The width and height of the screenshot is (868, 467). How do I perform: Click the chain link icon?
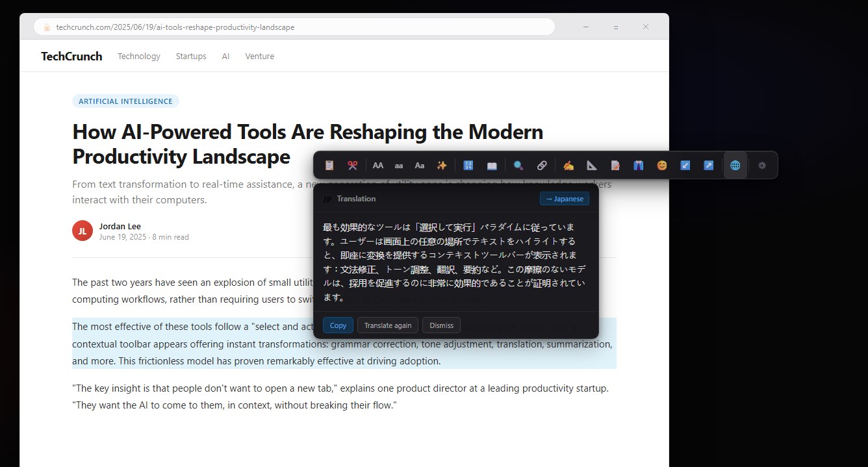[542, 166]
